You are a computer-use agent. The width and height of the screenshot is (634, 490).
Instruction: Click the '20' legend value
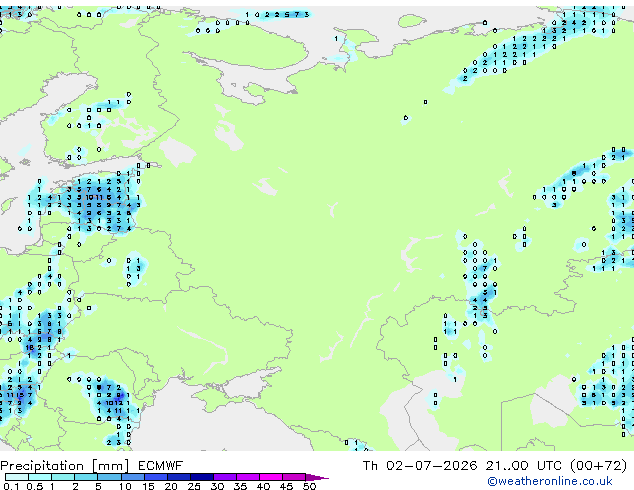tap(171, 486)
